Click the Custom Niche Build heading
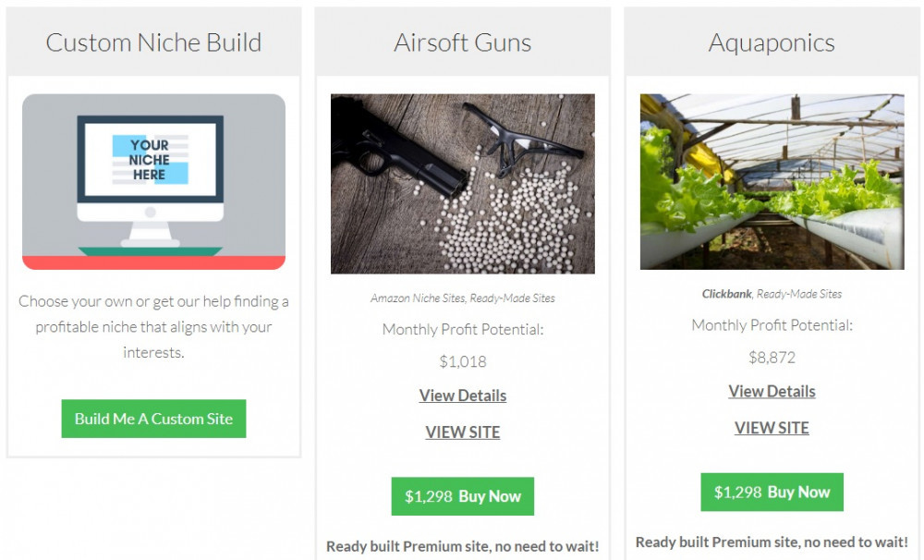 pos(153,43)
